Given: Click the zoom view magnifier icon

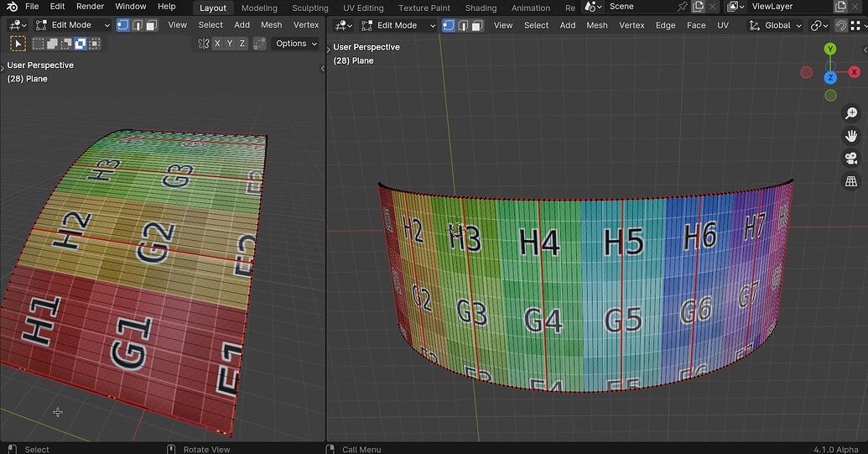Looking at the screenshot, I should pyautogui.click(x=851, y=113).
